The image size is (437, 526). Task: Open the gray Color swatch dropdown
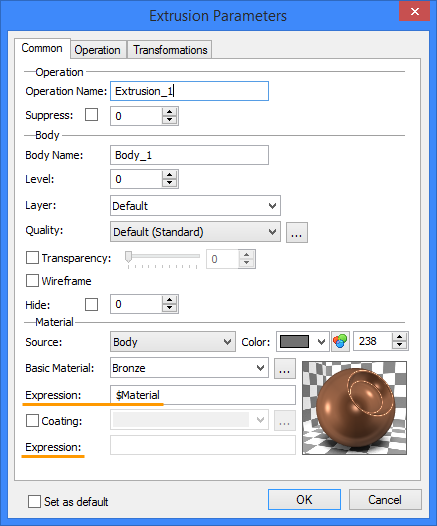click(303, 341)
